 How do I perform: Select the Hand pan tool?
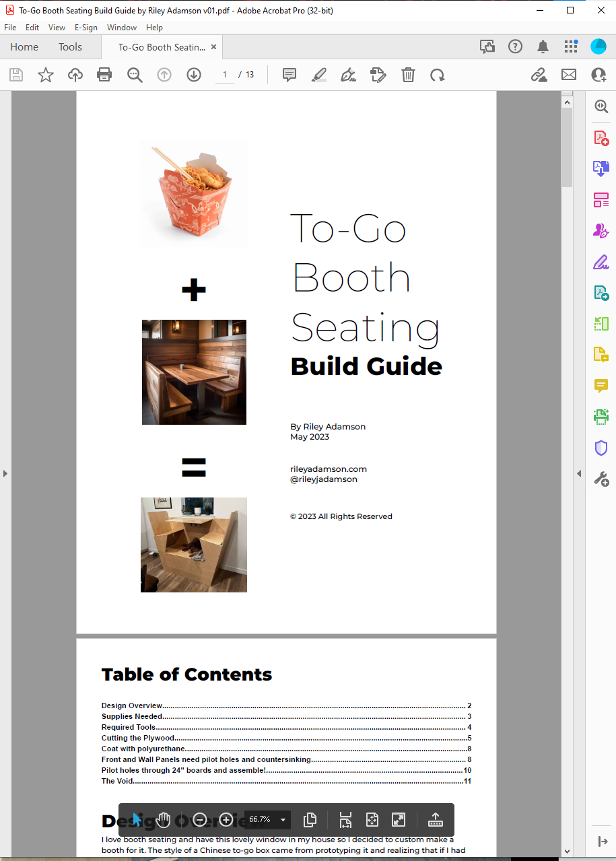point(163,819)
